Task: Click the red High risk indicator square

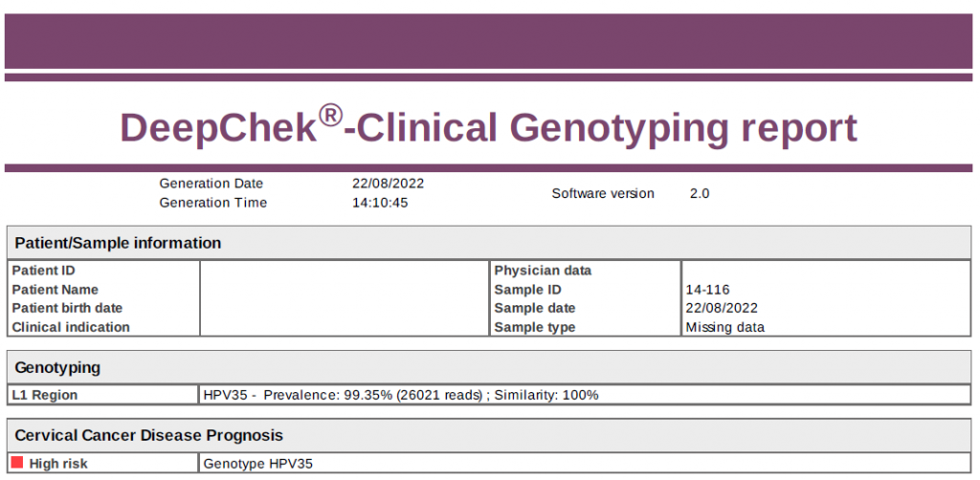Action: (17, 464)
